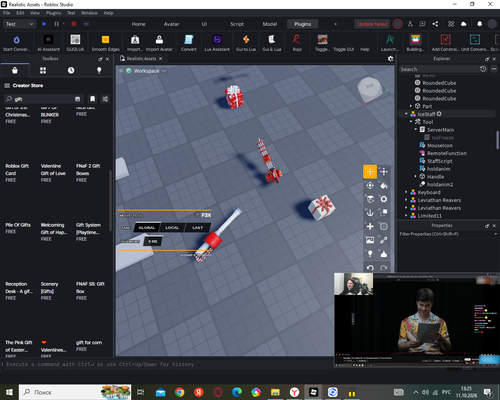
Task: Set move axis to Local
Action: tap(172, 228)
